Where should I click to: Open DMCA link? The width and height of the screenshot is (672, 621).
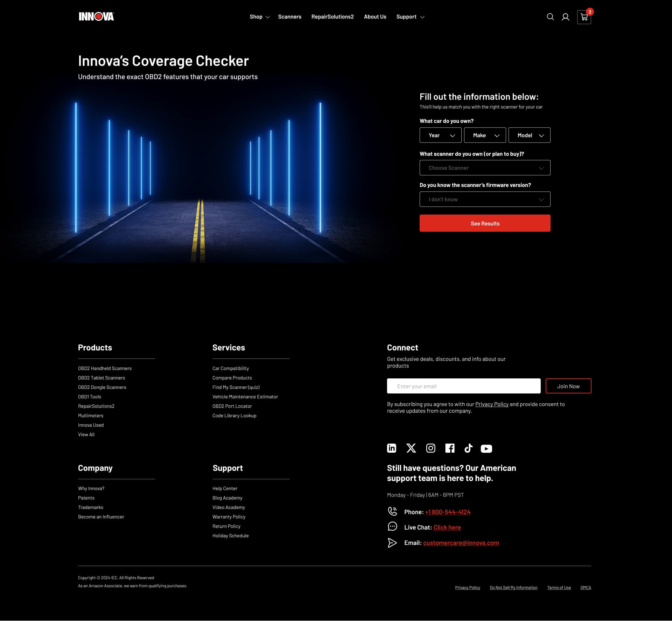(x=586, y=587)
